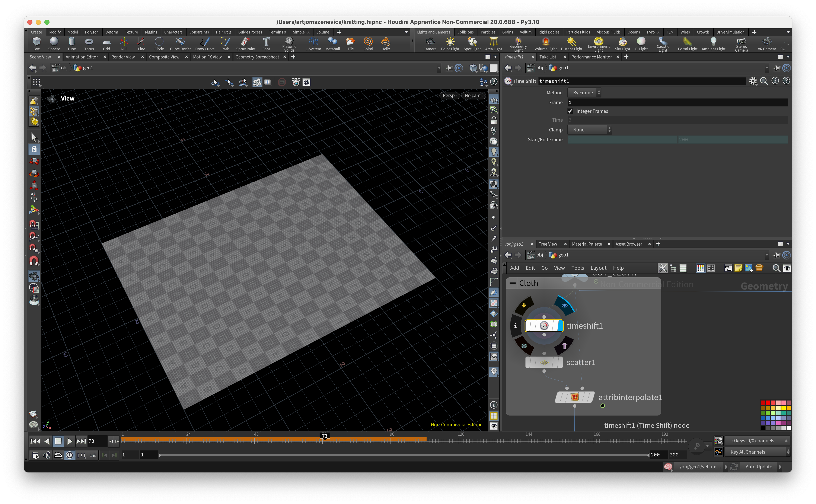816x504 pixels.
Task: Switch to the Geometry Spreadsheet tab
Action: (257, 57)
